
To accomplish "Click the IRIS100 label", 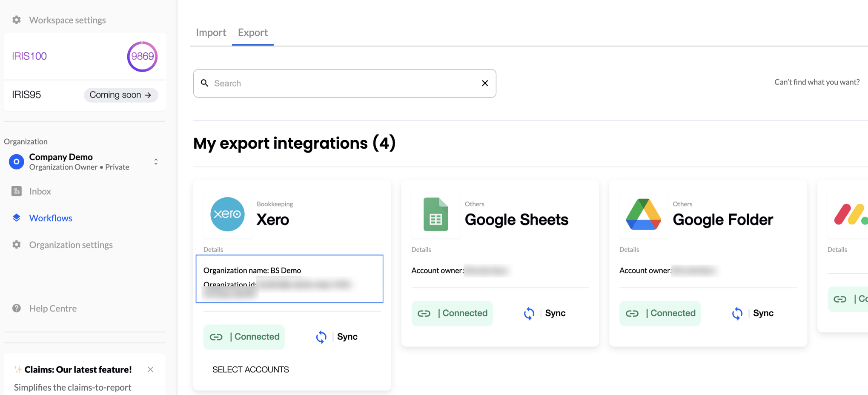I will (x=29, y=56).
